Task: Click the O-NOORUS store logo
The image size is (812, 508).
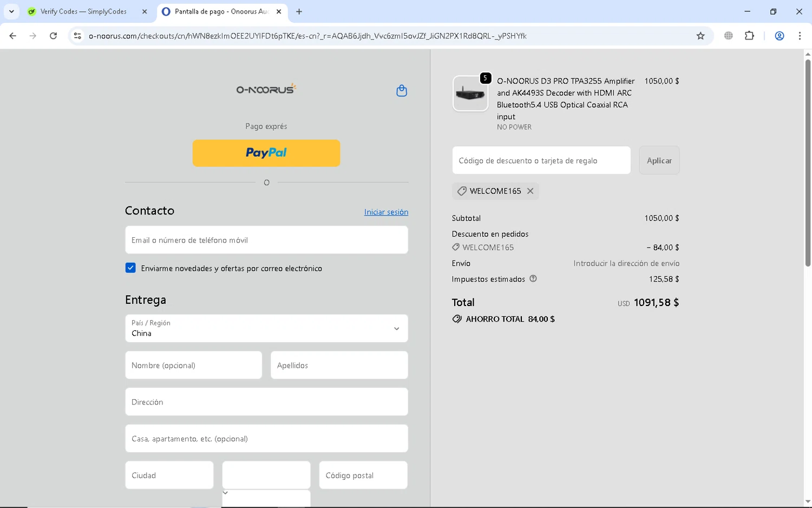Action: 266,89
